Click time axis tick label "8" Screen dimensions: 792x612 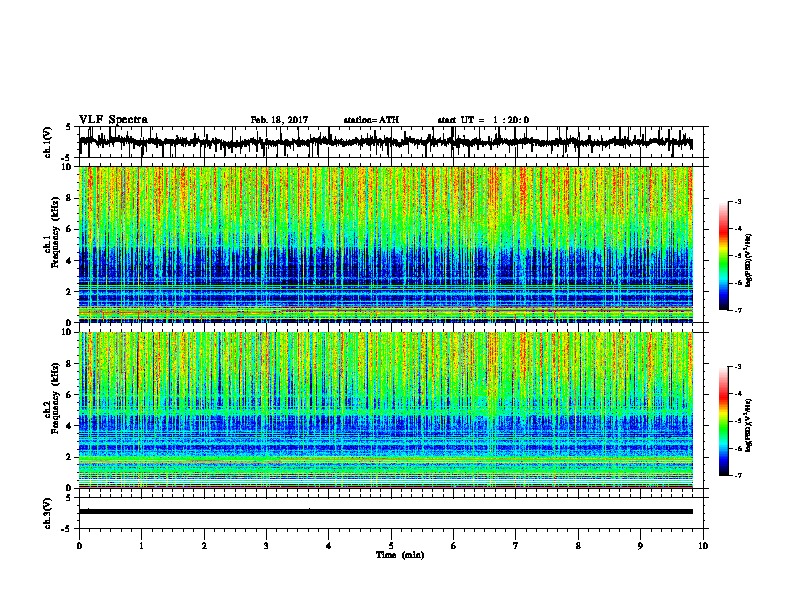(x=578, y=546)
